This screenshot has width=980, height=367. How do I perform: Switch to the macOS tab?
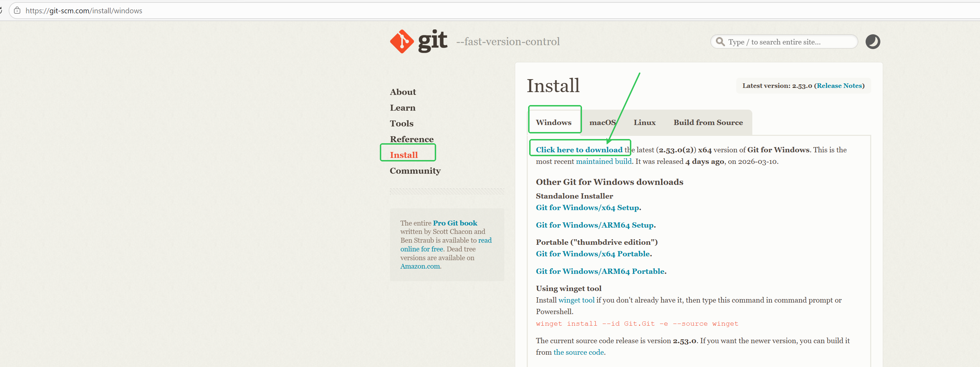point(602,122)
